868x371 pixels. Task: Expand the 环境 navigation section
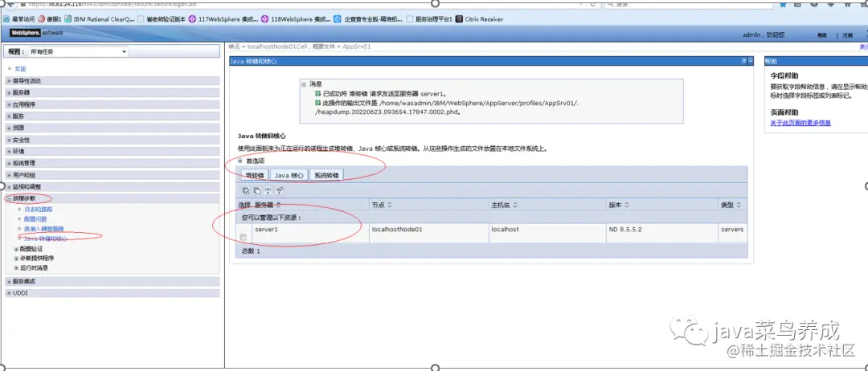(10, 151)
